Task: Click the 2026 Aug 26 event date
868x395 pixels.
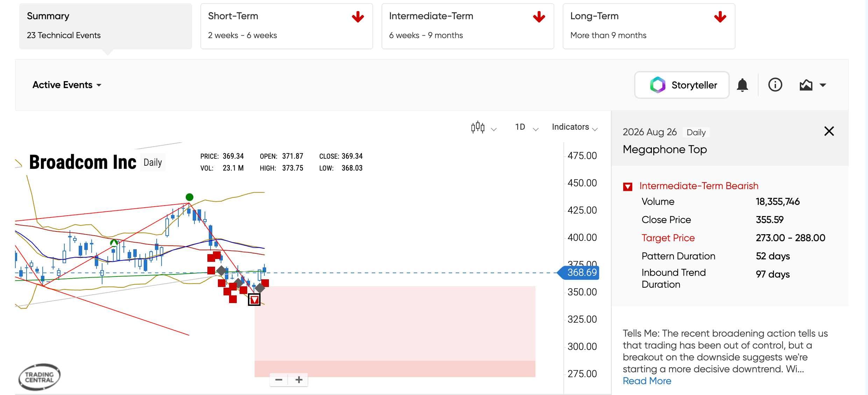Action: click(x=649, y=132)
